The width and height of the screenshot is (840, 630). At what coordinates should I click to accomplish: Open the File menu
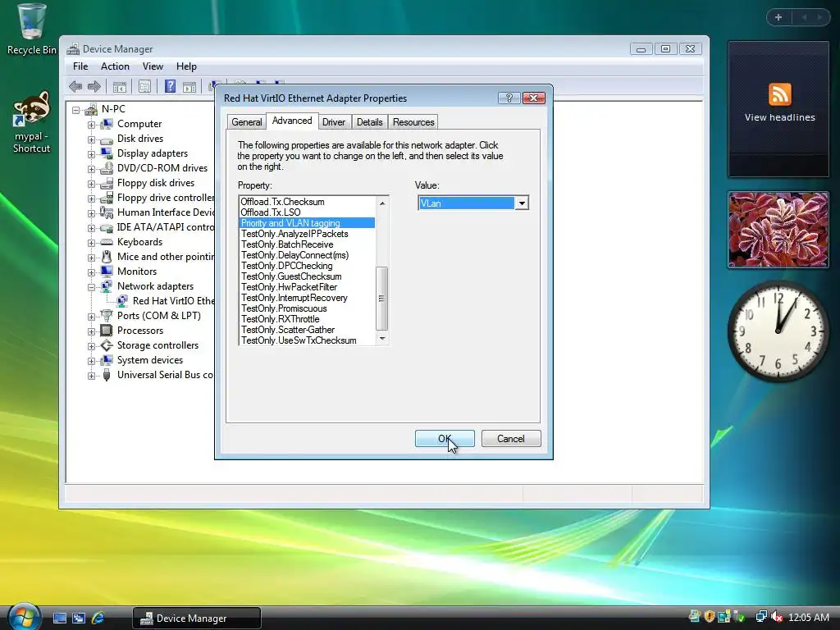pos(80,66)
